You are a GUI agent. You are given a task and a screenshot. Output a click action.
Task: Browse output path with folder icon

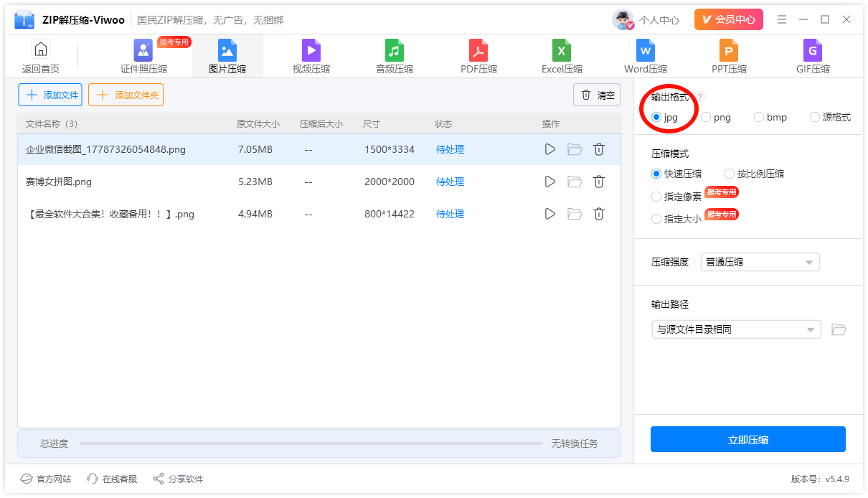click(839, 329)
